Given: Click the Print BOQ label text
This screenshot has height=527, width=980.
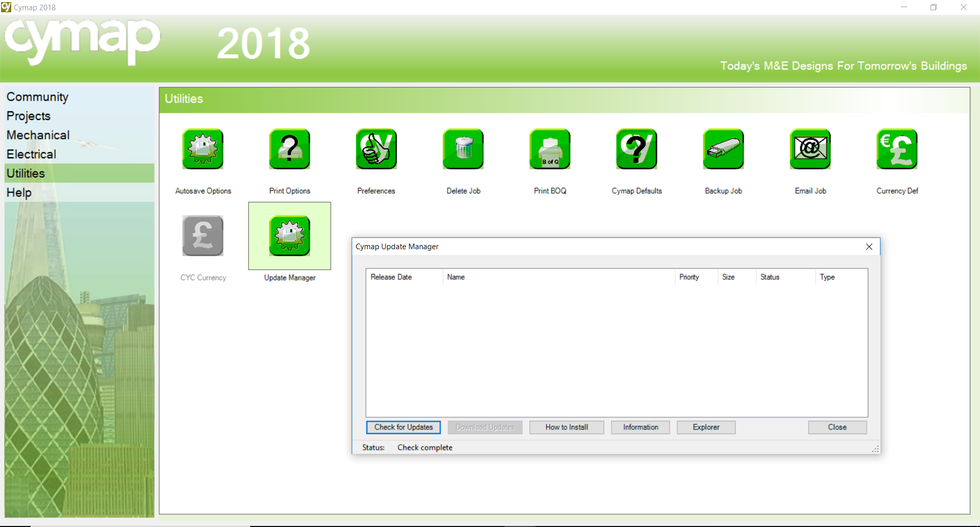Looking at the screenshot, I should (550, 191).
